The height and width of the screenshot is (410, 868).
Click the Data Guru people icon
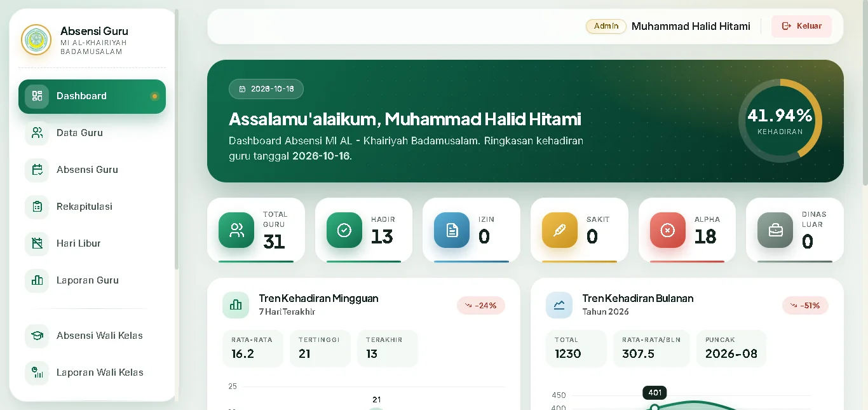pyautogui.click(x=37, y=133)
